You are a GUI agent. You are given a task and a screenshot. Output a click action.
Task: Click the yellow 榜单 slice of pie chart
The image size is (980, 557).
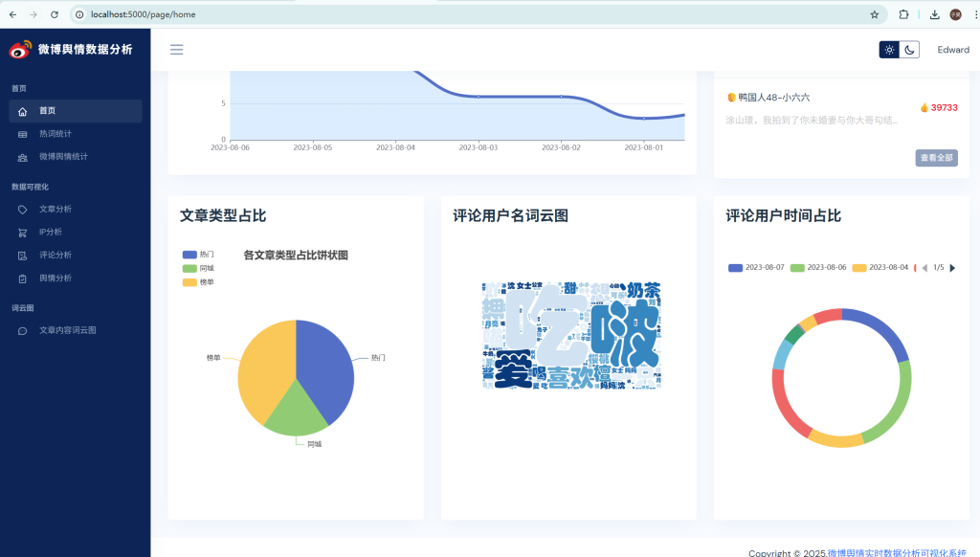(x=263, y=364)
